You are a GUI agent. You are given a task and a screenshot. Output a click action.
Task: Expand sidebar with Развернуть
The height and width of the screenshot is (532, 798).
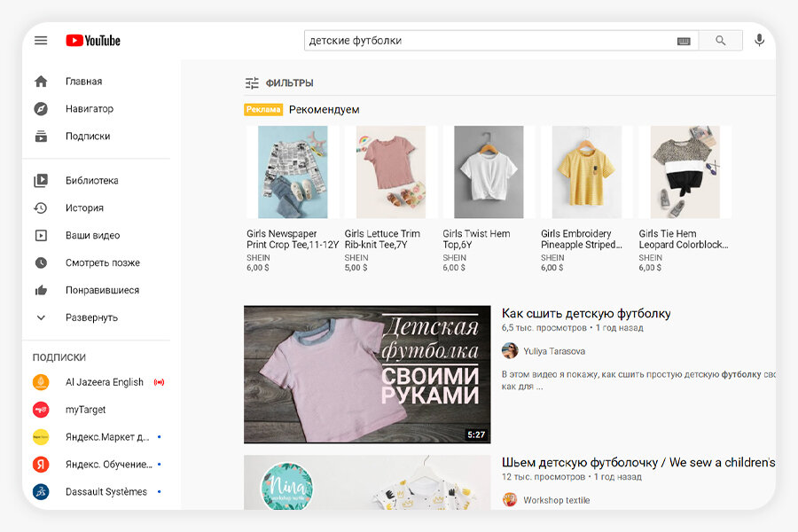click(91, 317)
